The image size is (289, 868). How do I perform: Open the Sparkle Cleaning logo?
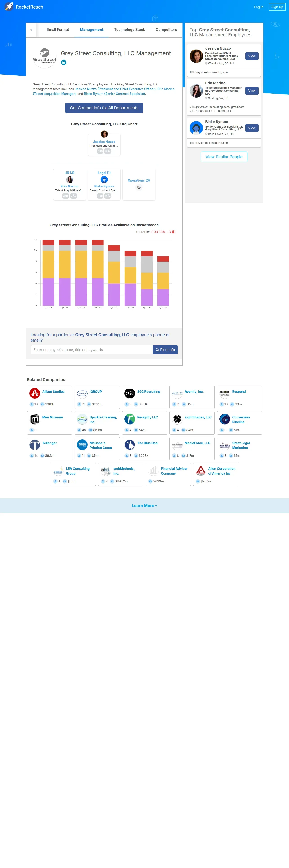pos(82,419)
